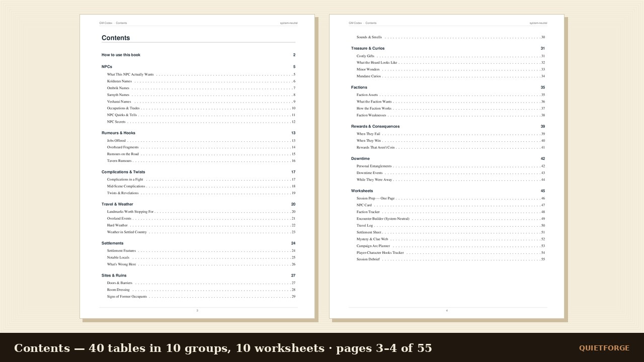Select the 'Notable Locals' entry
644x362 pixels.
[201, 257]
